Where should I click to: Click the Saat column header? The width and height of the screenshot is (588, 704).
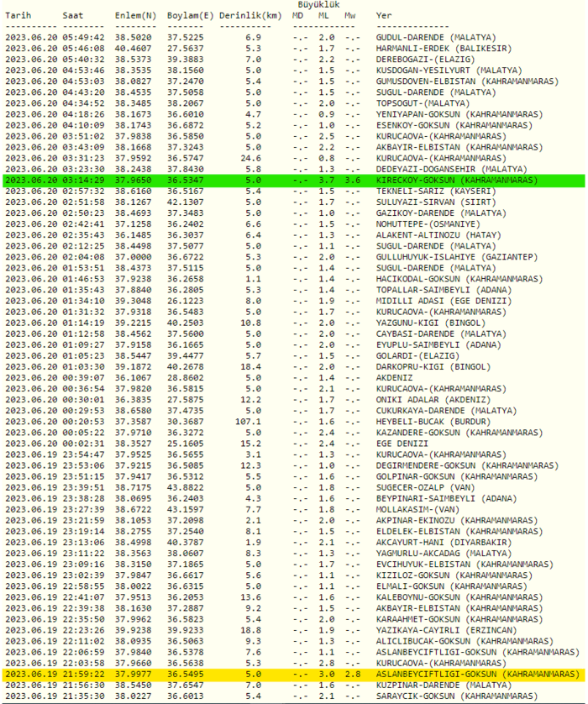73,16
